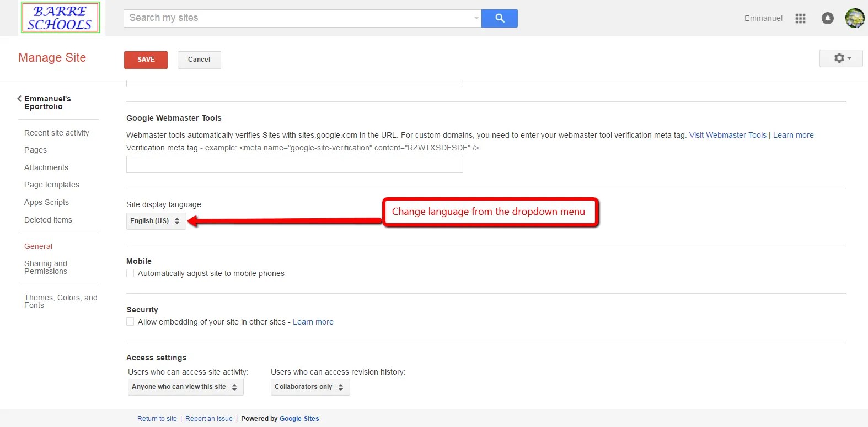The height and width of the screenshot is (427, 868).
Task: Click the Emmanuel's Eportfolio site title
Action: pos(47,102)
